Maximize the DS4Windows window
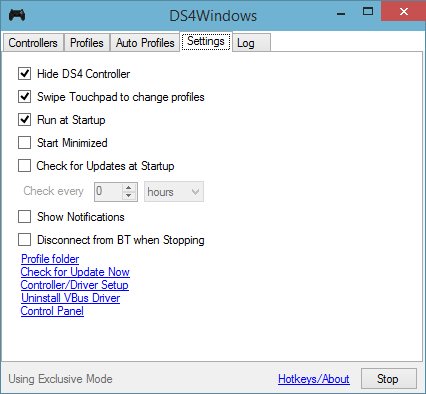Viewport: 426px width, 394px height. (368, 12)
